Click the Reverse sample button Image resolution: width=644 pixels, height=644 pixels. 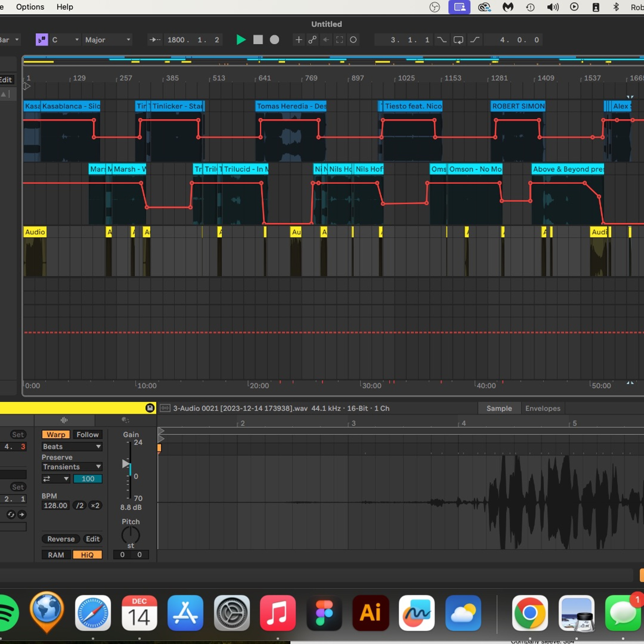coord(61,539)
